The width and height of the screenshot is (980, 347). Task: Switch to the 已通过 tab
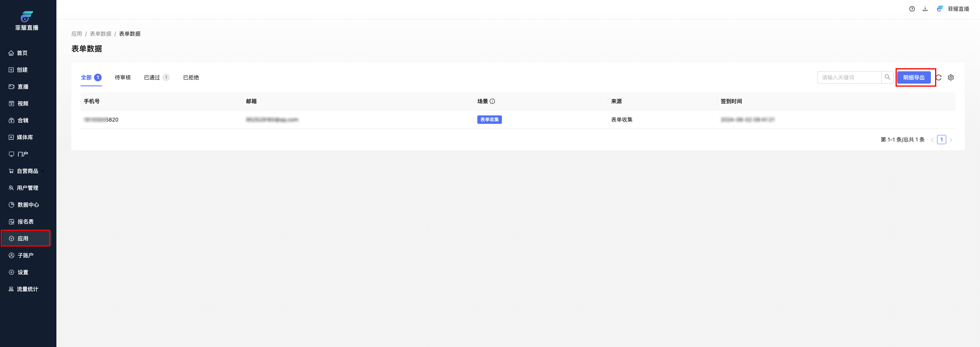click(x=152, y=77)
